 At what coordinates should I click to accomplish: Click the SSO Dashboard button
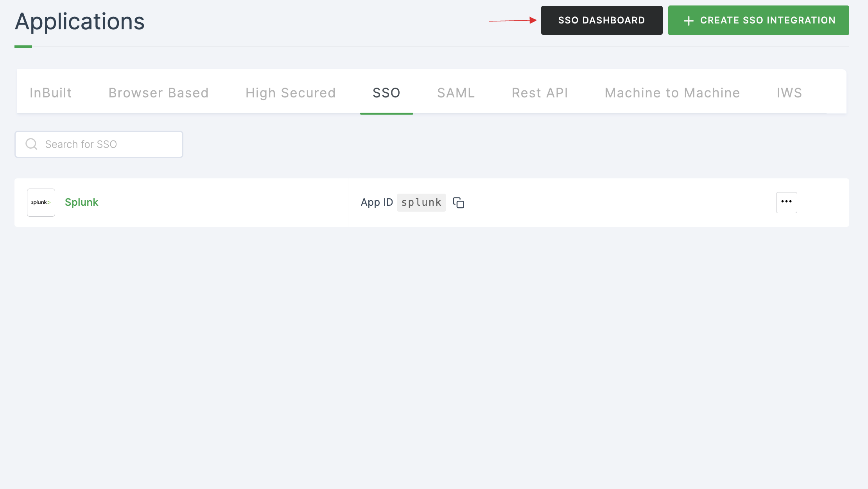point(601,20)
